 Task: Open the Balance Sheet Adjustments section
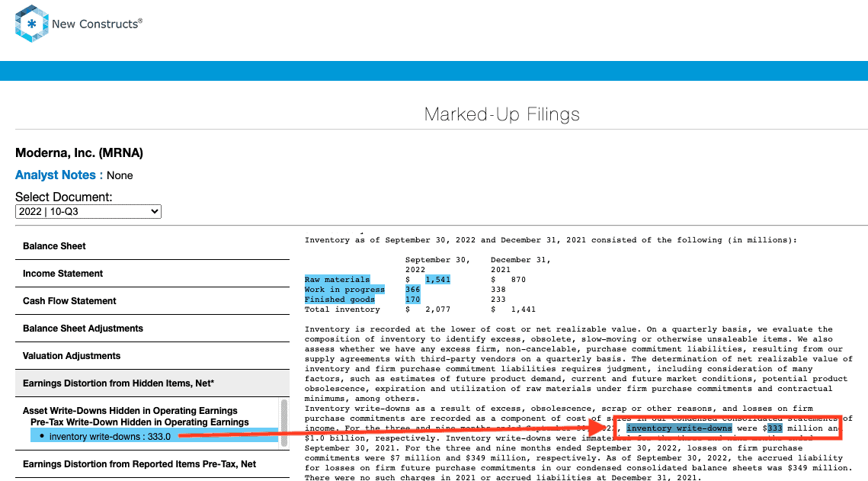152,329
